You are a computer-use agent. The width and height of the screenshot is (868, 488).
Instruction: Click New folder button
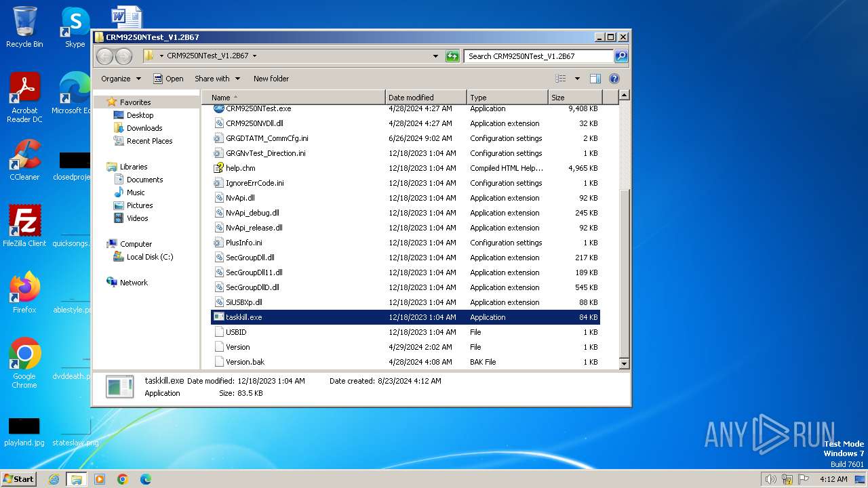click(x=271, y=79)
